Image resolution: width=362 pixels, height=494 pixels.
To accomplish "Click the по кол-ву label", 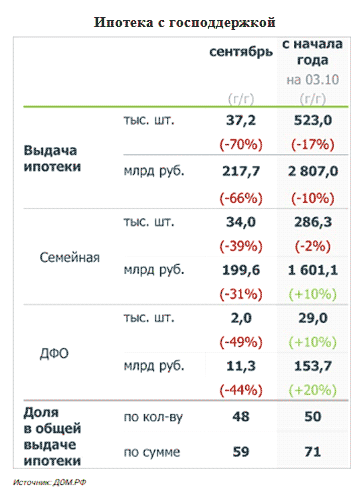I will (x=153, y=417).
